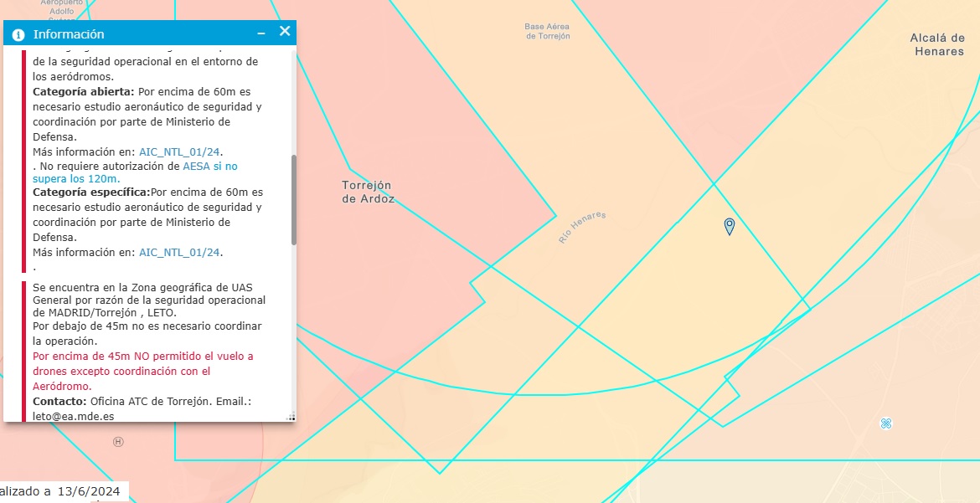Image resolution: width=980 pixels, height=503 pixels.
Task: Open AIC_NTL_01/24 link under Categoría abierta
Action: (179, 151)
